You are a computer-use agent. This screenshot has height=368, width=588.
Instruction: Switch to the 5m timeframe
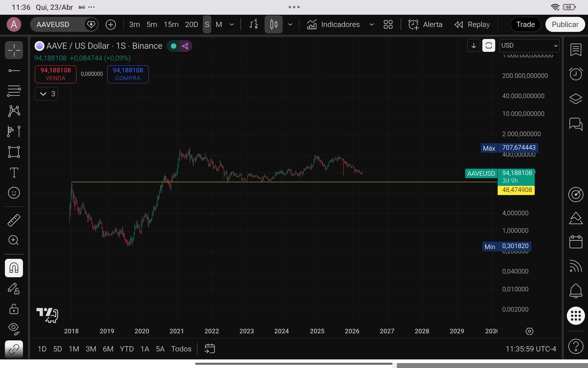(x=152, y=24)
